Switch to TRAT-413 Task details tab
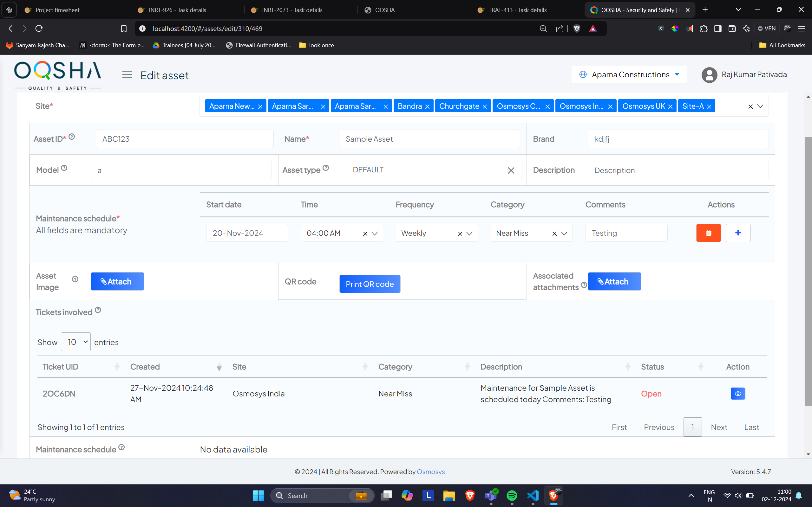The width and height of the screenshot is (812, 507). point(517,10)
